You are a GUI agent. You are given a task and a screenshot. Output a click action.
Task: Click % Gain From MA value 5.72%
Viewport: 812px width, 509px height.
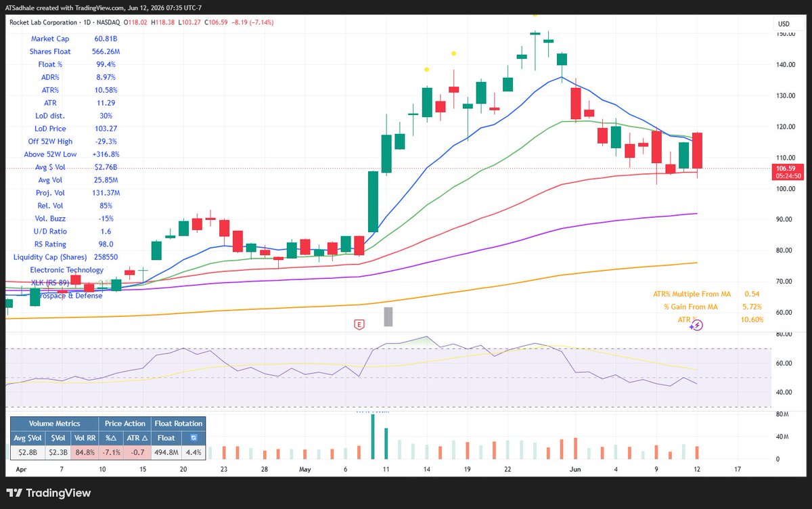coord(752,307)
